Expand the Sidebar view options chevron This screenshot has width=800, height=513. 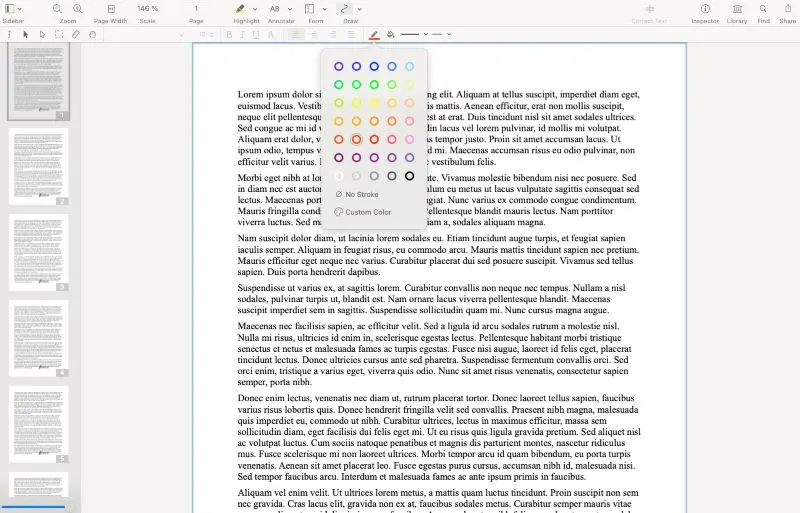coord(20,9)
